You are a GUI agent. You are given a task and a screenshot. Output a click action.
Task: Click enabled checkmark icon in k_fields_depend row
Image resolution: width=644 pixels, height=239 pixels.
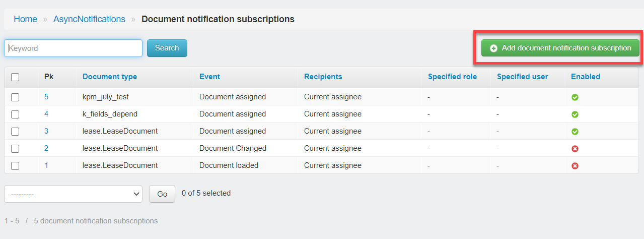(575, 114)
